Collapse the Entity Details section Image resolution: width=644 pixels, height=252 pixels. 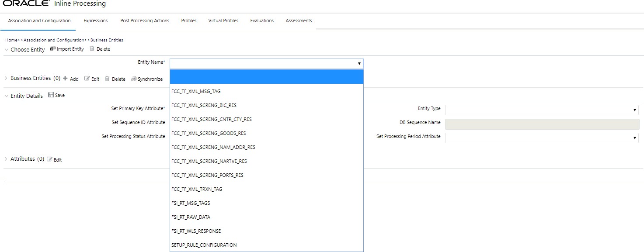point(6,96)
